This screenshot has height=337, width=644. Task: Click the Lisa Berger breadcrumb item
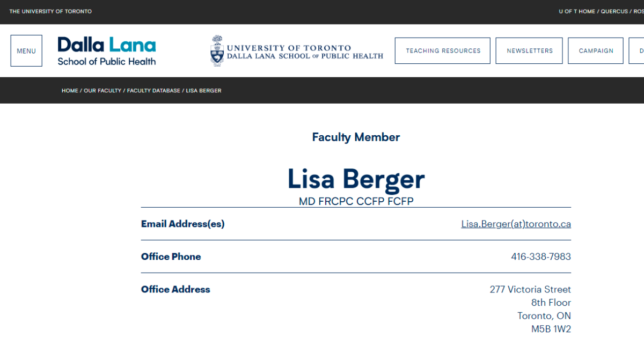[x=203, y=91]
